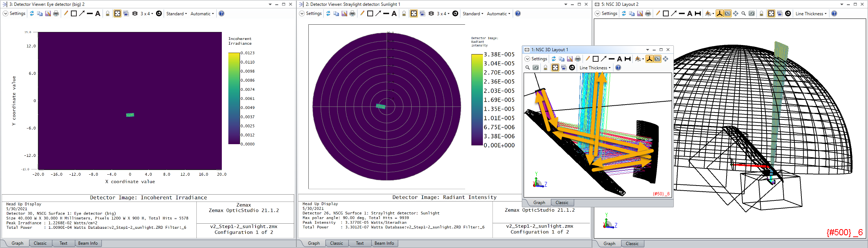Open Line Thickness dropdown in NSC 3D Layout 2
This screenshot has height=248, width=868.
coord(811,13)
